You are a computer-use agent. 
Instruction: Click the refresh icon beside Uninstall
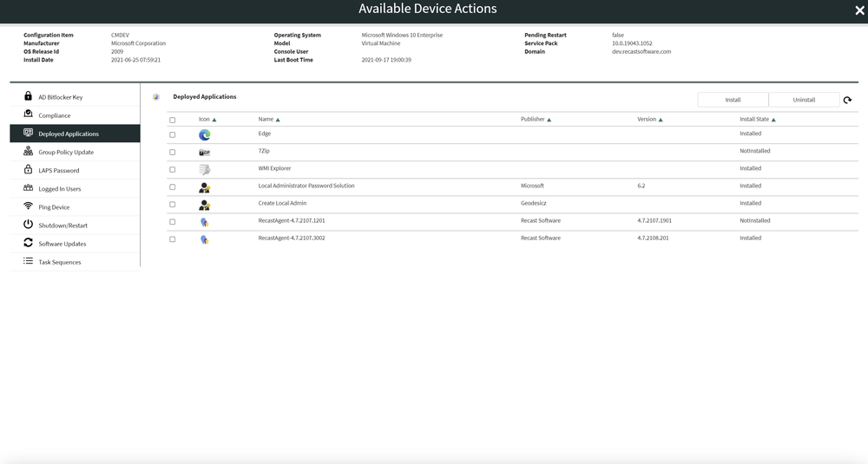pyautogui.click(x=847, y=100)
